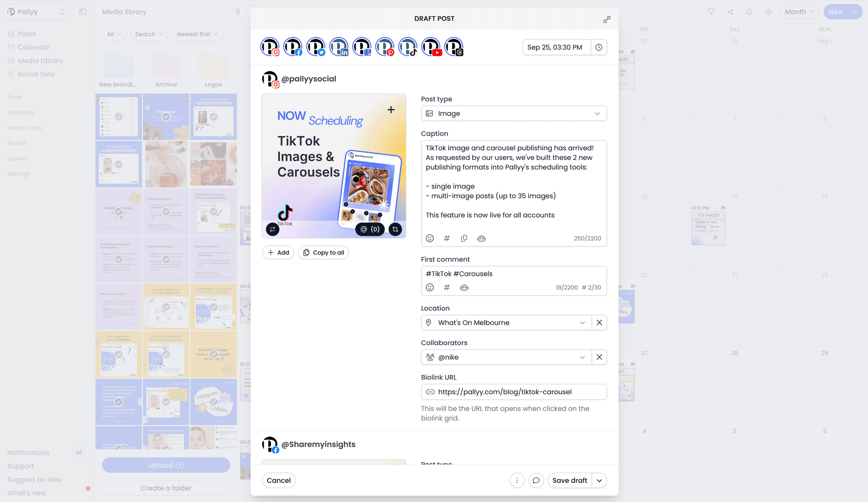868x502 pixels.
Task: Switch to @Sharemyinsights account section
Action: (x=319, y=444)
